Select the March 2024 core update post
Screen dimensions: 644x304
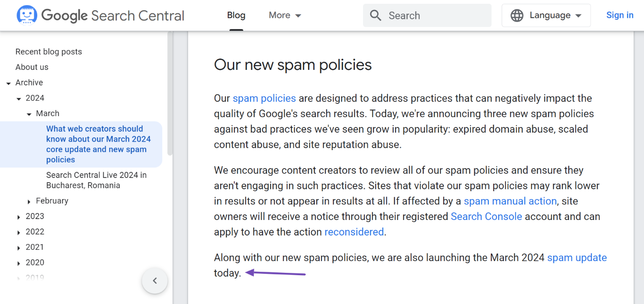[x=99, y=144]
